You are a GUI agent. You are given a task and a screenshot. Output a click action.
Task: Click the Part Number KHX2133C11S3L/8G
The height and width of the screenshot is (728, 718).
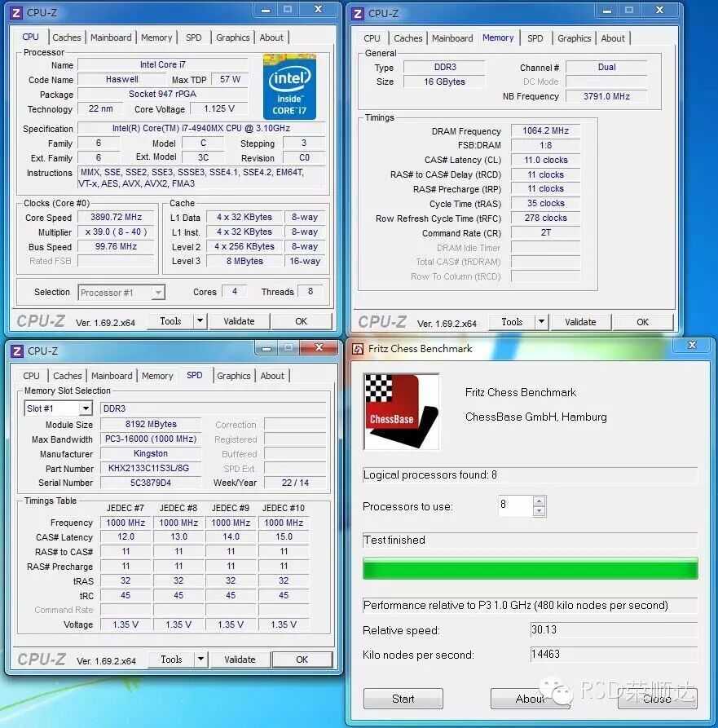(151, 468)
